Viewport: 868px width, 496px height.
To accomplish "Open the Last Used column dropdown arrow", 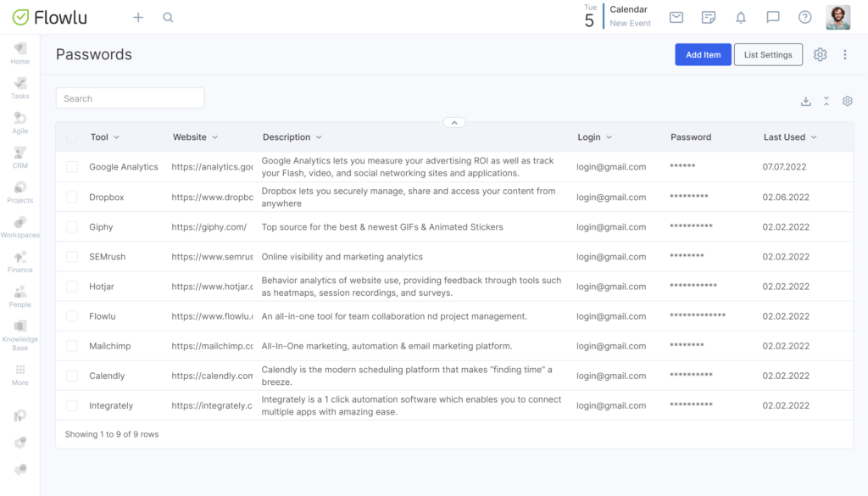I will pyautogui.click(x=814, y=137).
